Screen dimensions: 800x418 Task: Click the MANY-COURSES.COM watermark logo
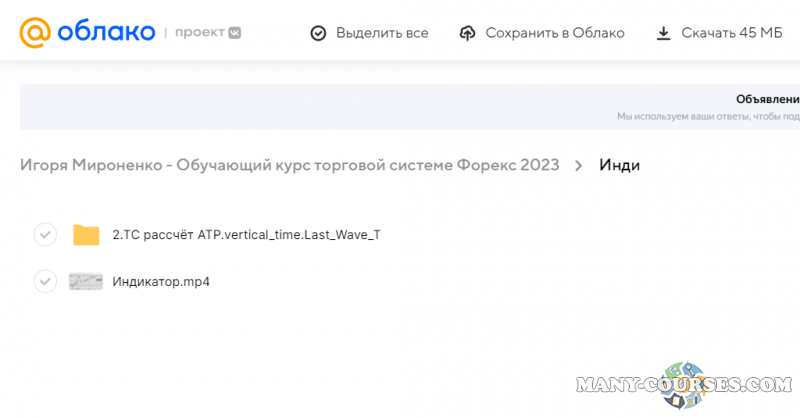coord(684,385)
